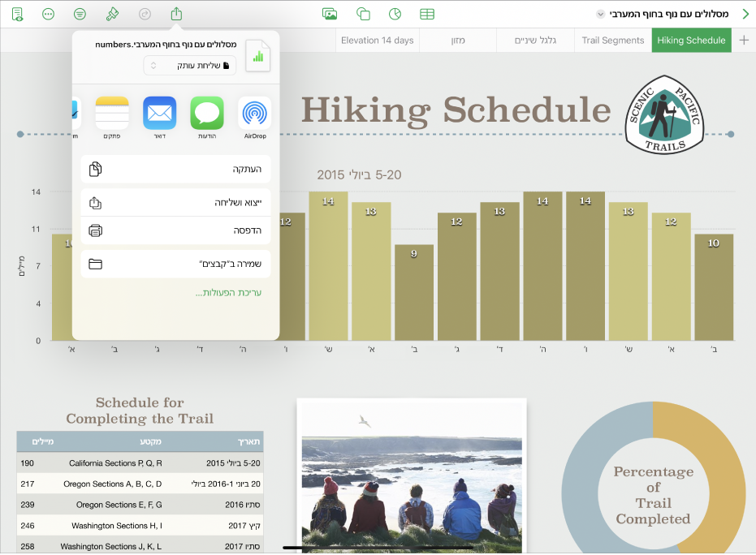Select the hikers photo
The image size is (756, 555).
[412, 477]
